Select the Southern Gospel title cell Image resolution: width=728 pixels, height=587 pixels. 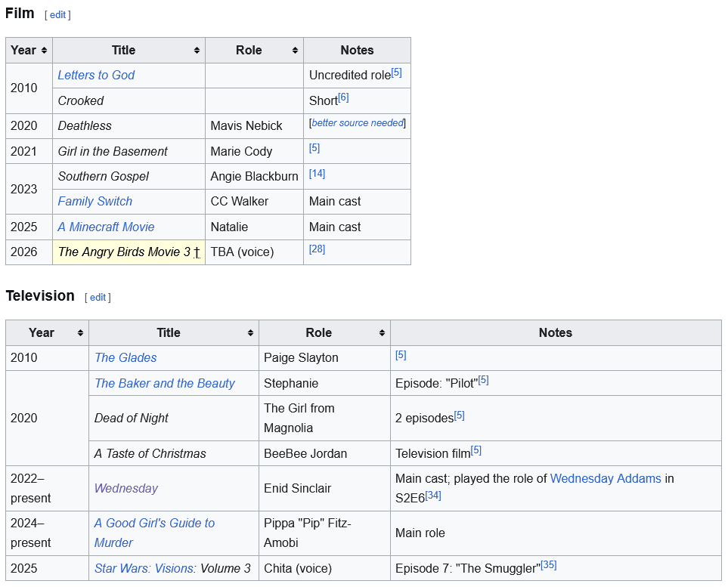(129, 176)
